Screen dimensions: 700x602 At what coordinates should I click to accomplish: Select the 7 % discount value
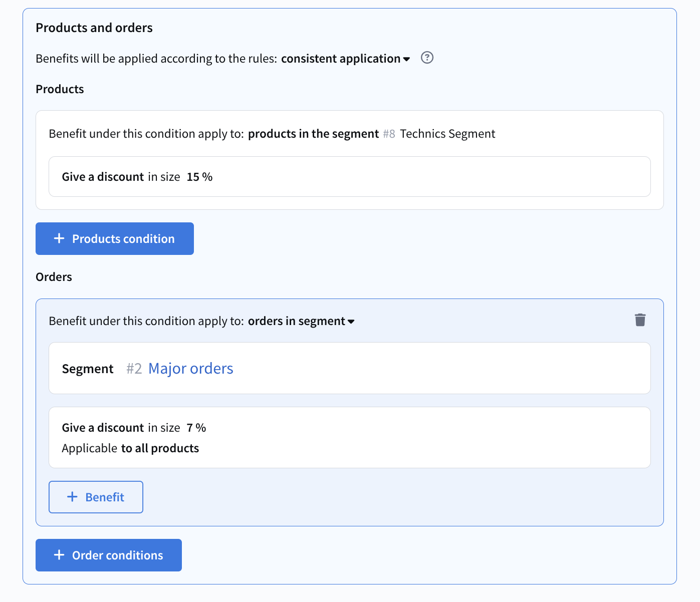pos(196,428)
